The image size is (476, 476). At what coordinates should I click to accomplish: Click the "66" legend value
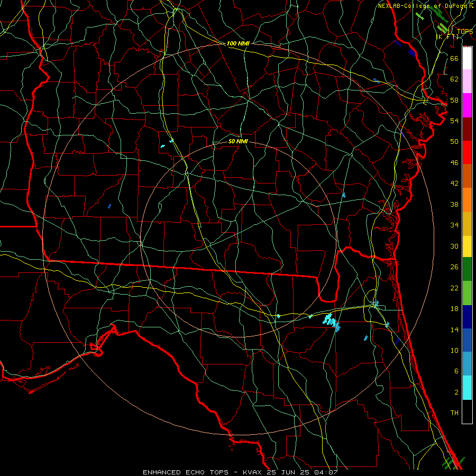(x=454, y=58)
